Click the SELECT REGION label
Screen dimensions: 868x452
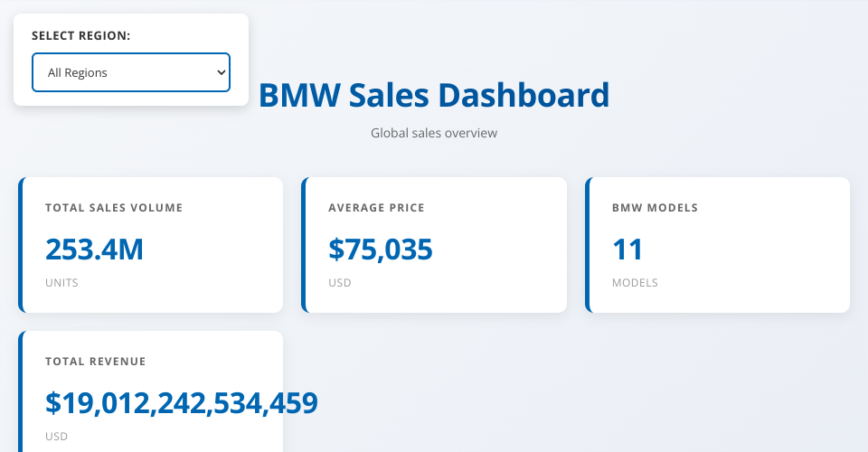[81, 36]
